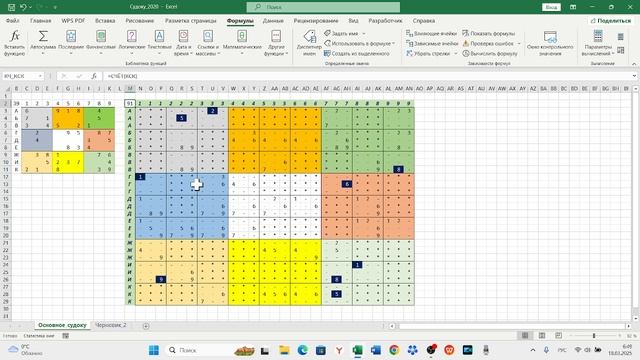
Task: Switch to the Вставка (Insert) tab
Action: coord(105,20)
